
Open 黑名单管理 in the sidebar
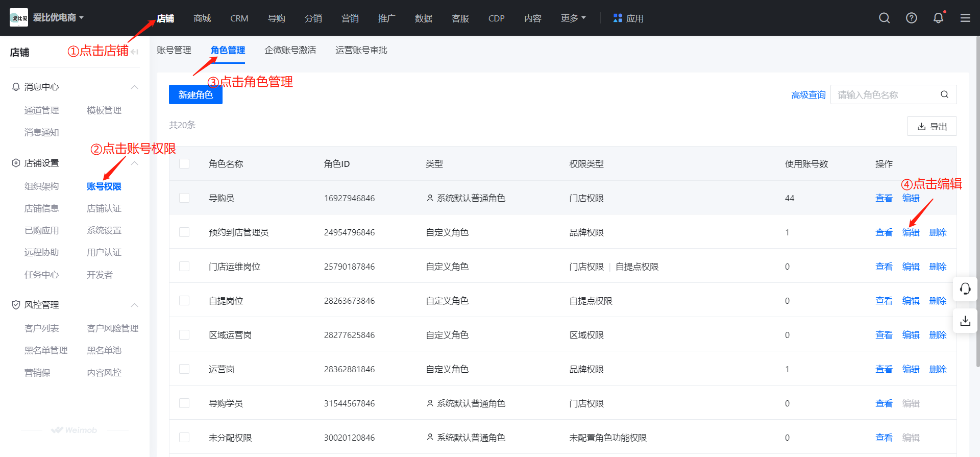tap(46, 350)
